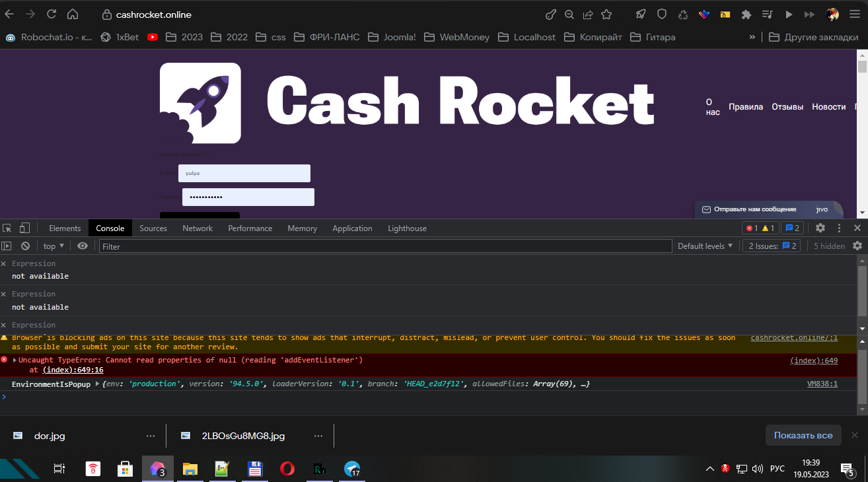This screenshot has width=868, height=482.
Task: Switch to the Network tab
Action: [x=198, y=228]
